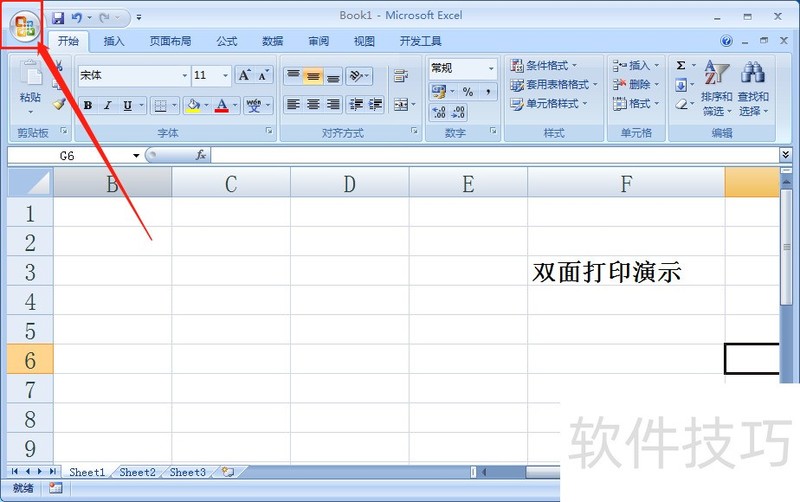Increase font size with the large A
This screenshot has height=502, width=800.
click(x=244, y=76)
